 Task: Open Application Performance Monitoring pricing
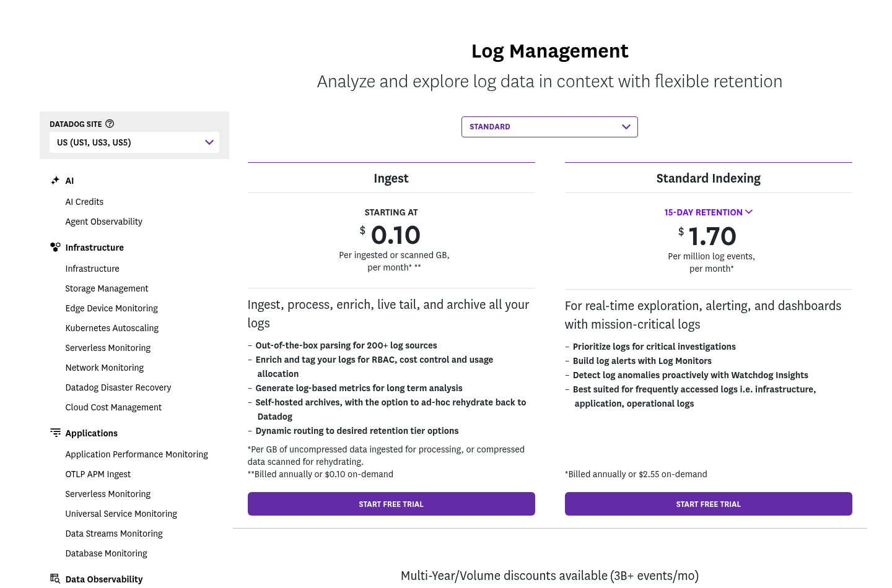tap(136, 454)
